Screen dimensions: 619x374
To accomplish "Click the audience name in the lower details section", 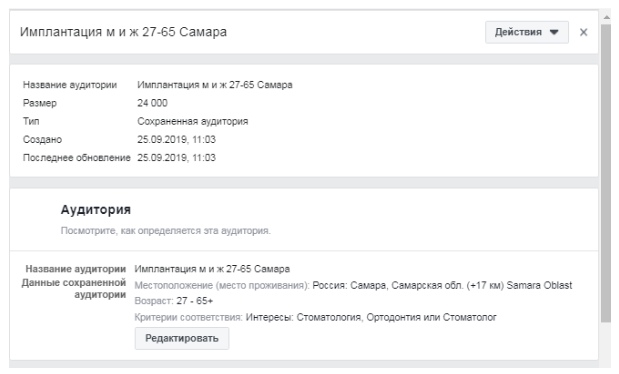I will coord(212,269).
